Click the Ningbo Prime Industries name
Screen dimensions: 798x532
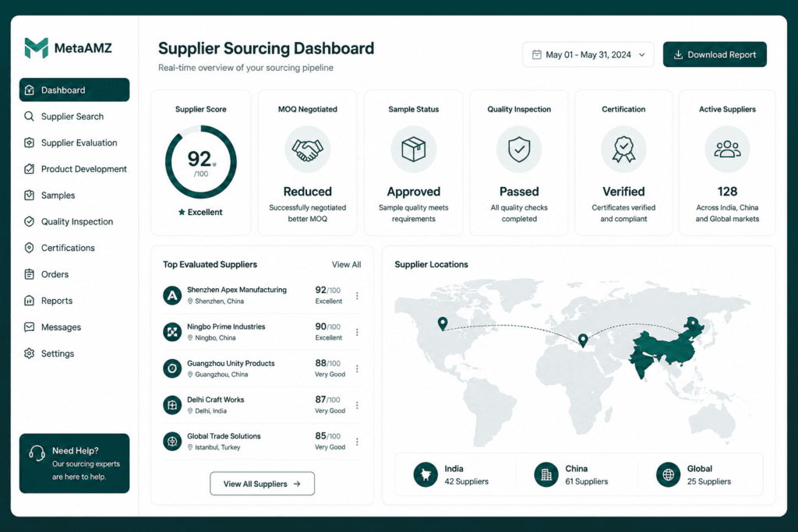click(x=226, y=326)
